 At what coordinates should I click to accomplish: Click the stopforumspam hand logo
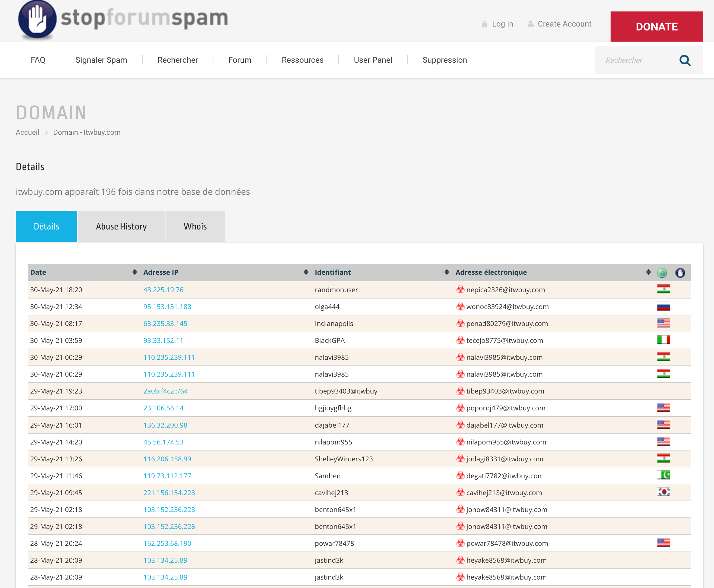point(37,19)
